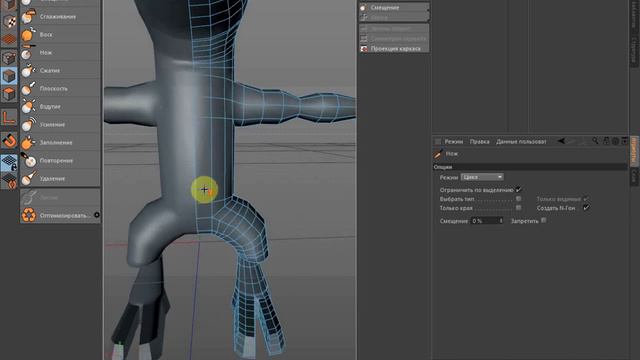640x360 pixels.
Task: Open the Режим mode dropdown
Action: coord(482,177)
